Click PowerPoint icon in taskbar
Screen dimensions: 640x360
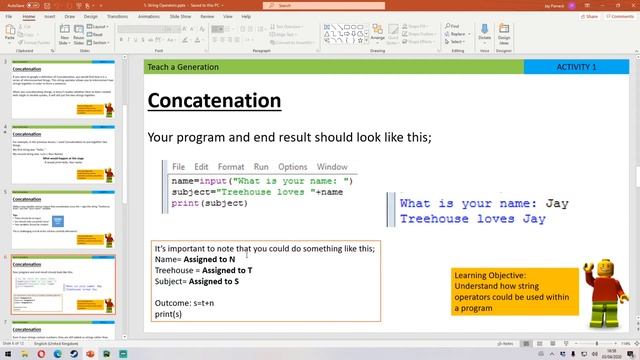(x=90, y=354)
